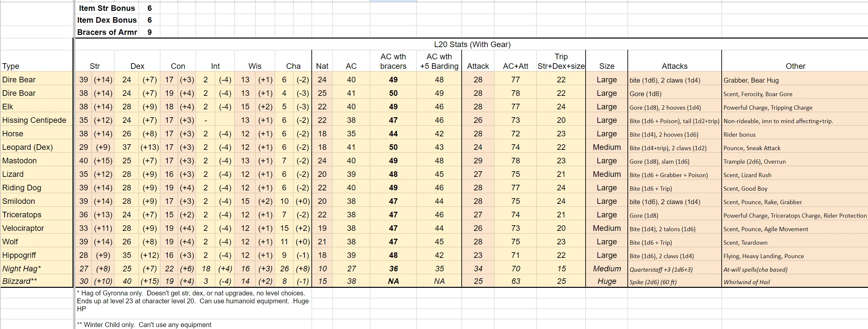
Task: Select the Other column header
Action: (x=795, y=61)
